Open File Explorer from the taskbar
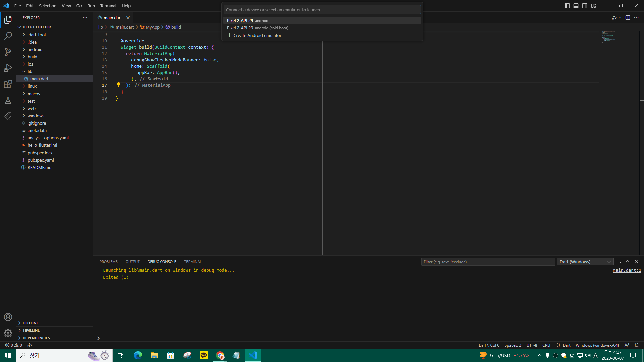Image resolution: width=644 pixels, height=362 pixels. 154,355
